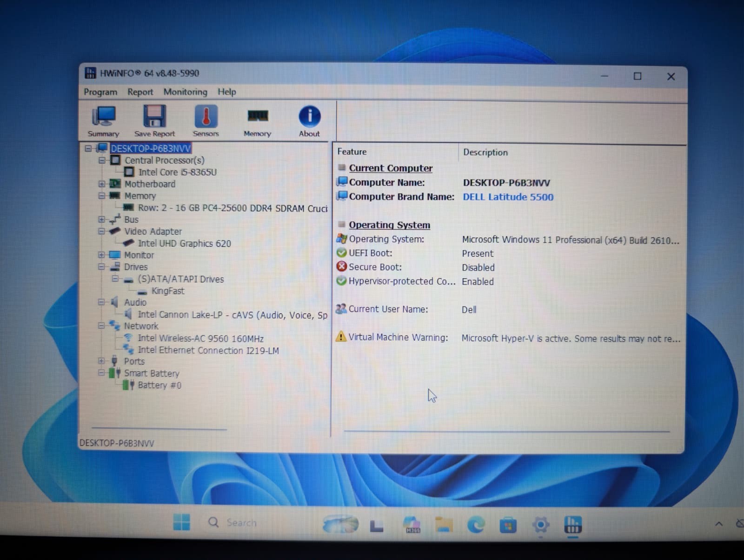Click the Current User Name people icon
Viewport: 744px width, 560px height.
(x=341, y=308)
